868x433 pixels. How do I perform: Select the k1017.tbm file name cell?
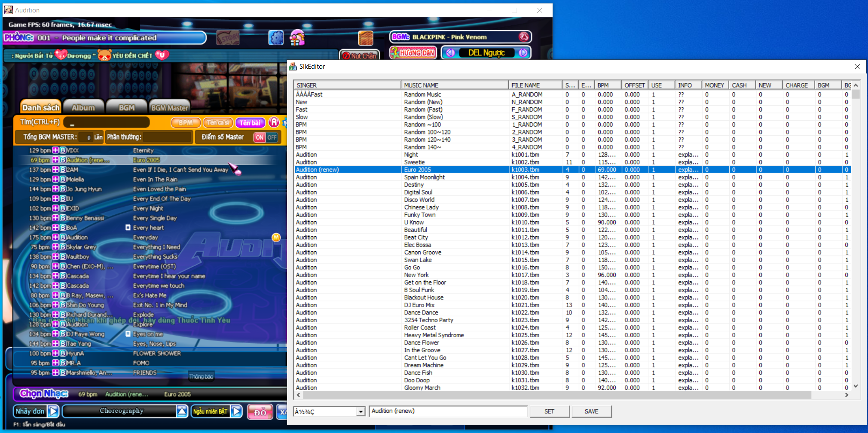pyautogui.click(x=525, y=275)
